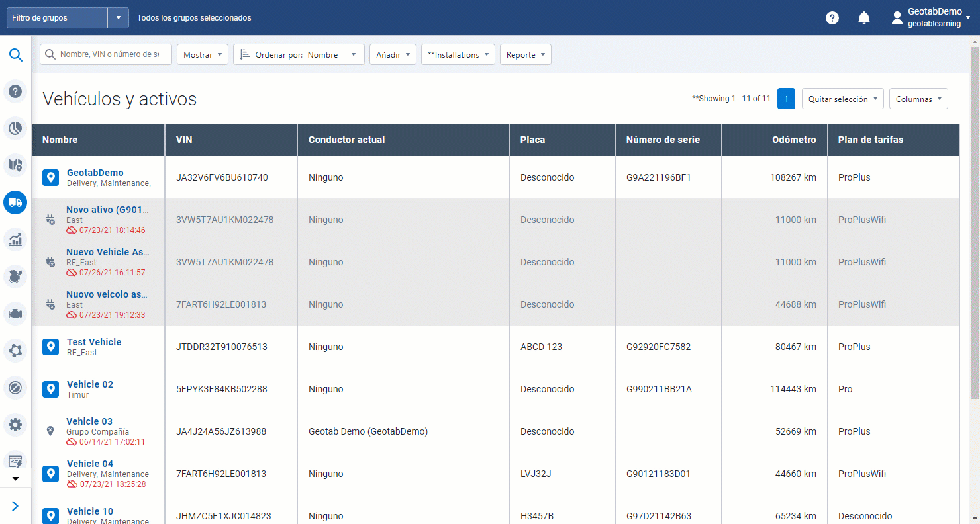Open the bar chart activity sidebar icon
Screen dimensions: 980x524
tap(15, 240)
